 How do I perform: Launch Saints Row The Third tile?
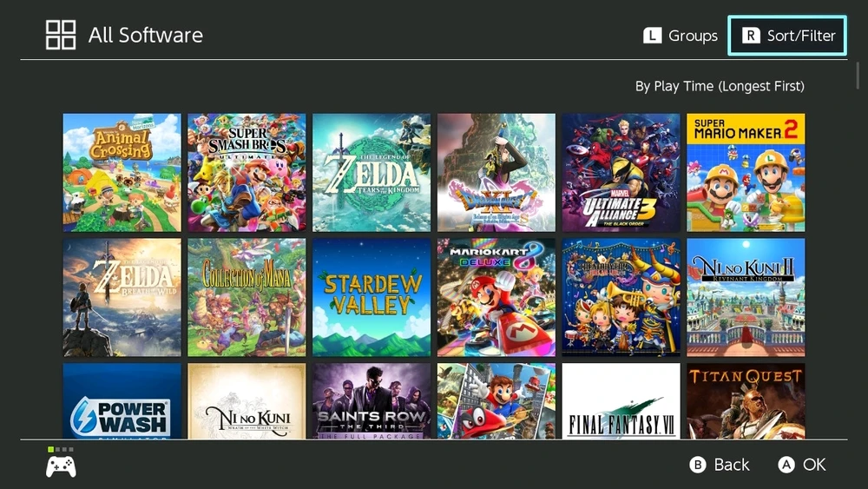click(x=372, y=401)
